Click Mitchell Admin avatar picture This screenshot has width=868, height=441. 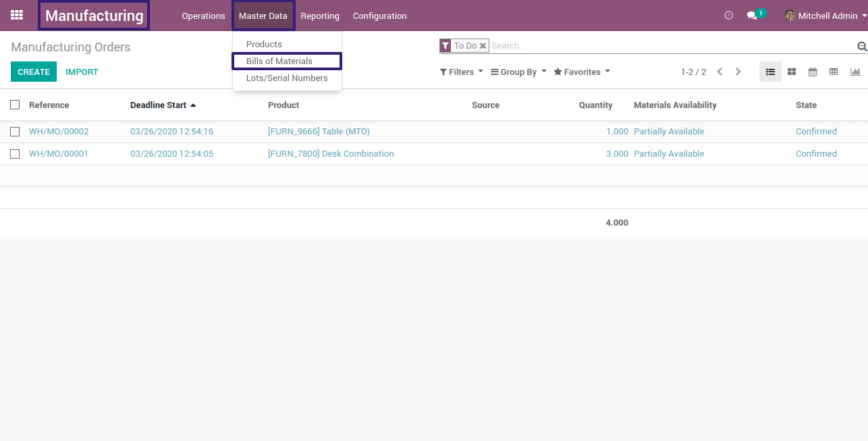[790, 16]
